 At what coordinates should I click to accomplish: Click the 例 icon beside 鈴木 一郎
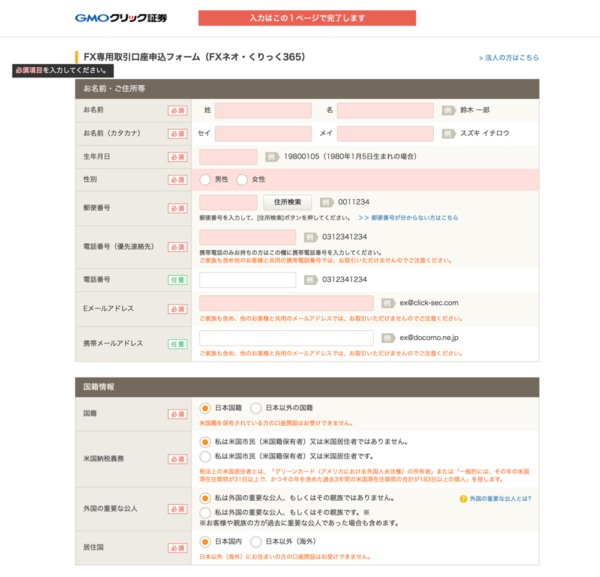448,111
